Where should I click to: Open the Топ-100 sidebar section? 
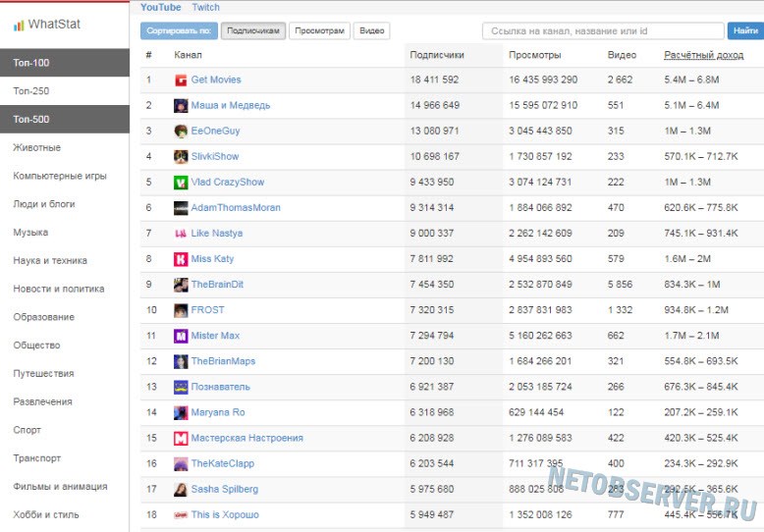pos(65,63)
